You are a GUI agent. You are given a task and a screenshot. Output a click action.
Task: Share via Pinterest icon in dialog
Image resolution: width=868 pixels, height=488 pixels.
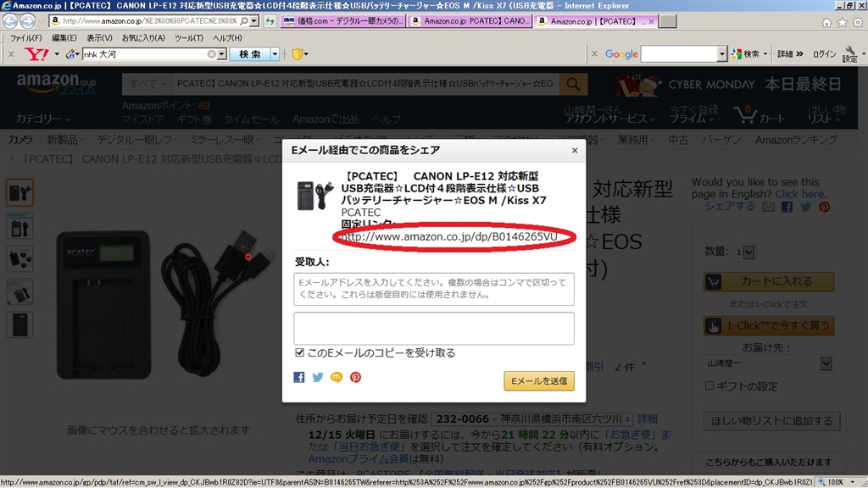tap(355, 377)
